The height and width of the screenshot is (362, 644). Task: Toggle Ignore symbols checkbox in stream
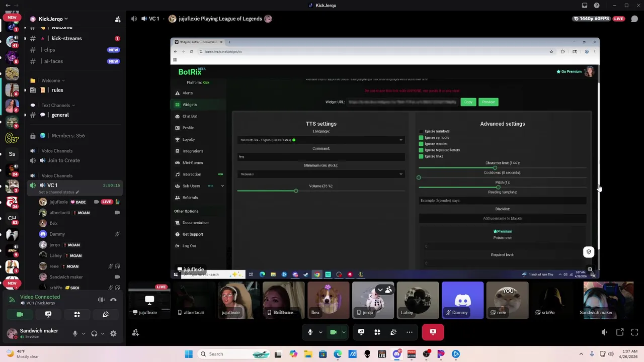click(421, 137)
